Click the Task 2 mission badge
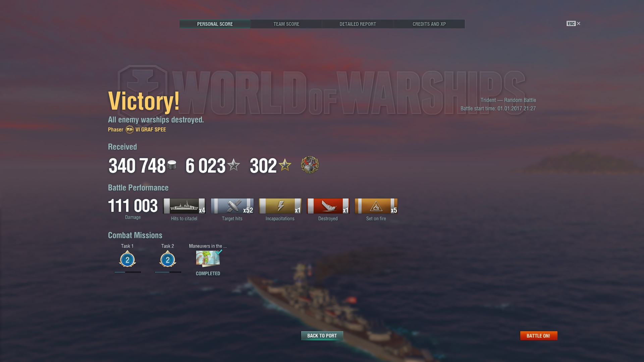 click(x=168, y=259)
